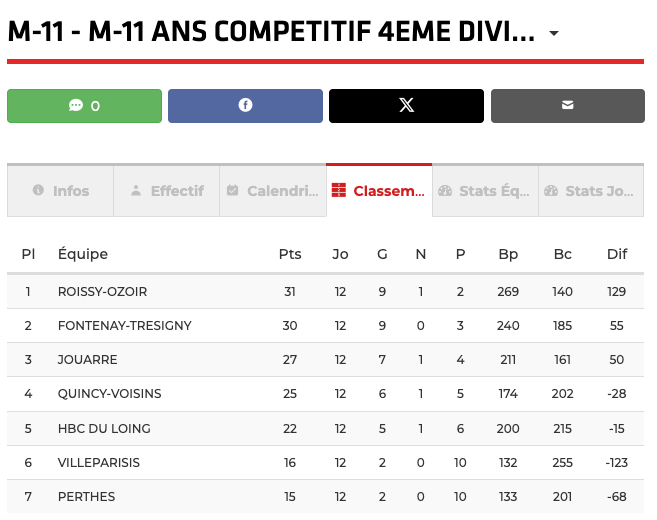Screen dimensions: 657x520
Task: Open the QUINCY-VOISINS team entry
Action: pos(109,394)
